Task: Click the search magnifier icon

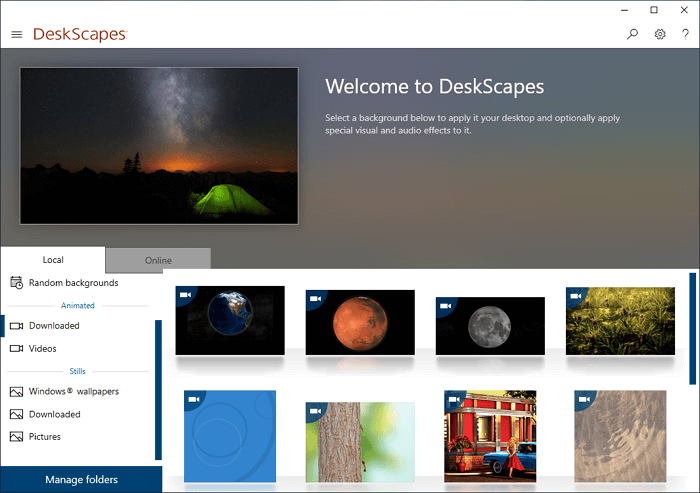Action: pos(632,34)
